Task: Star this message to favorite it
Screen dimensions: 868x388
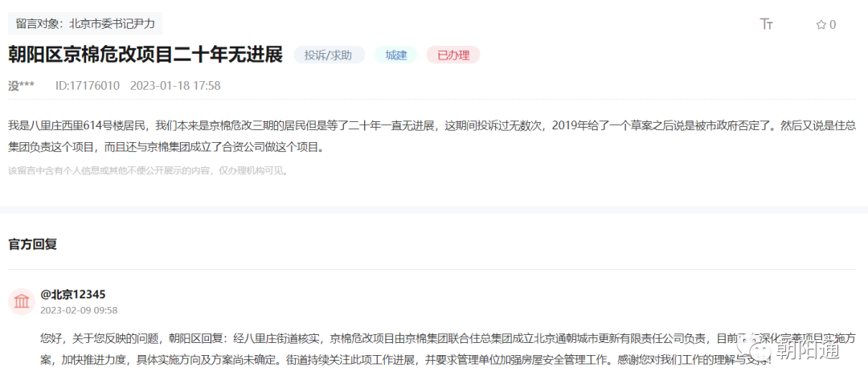Action: [x=821, y=25]
